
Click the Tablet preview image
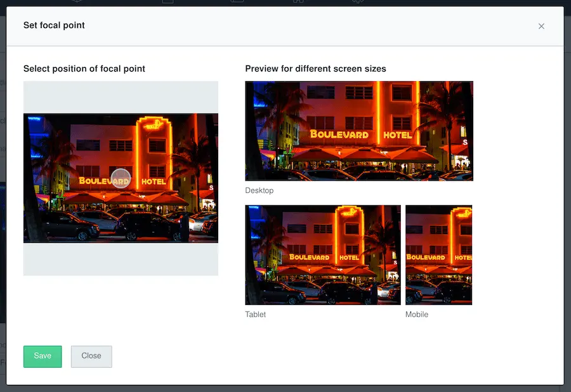click(323, 255)
